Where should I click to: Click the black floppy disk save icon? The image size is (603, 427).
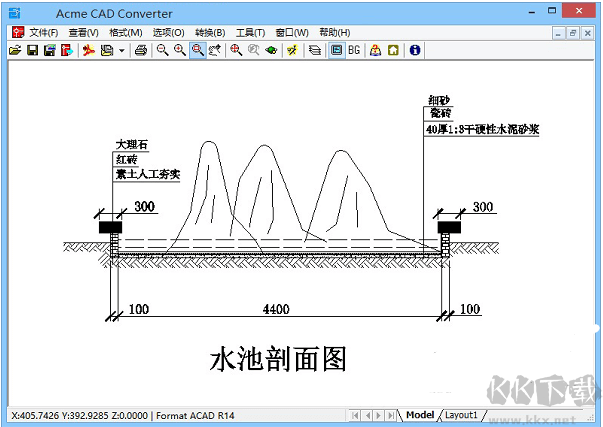tap(32, 50)
